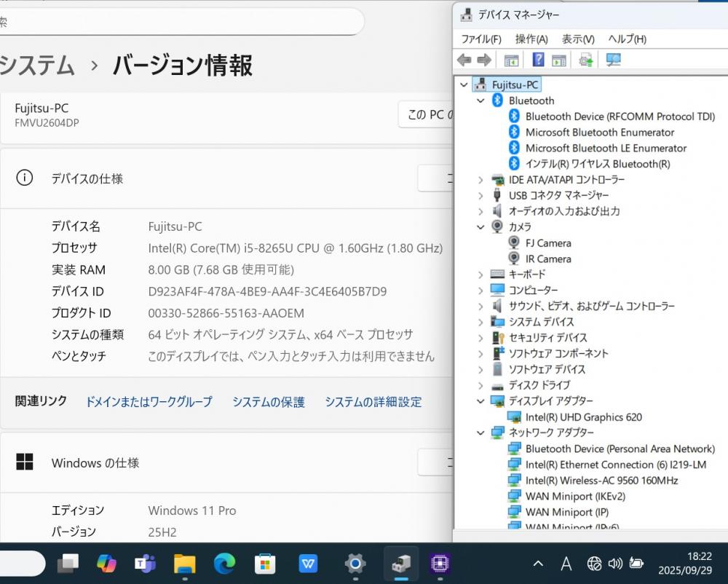This screenshot has height=584, width=728.
Task: Click the show/hide console tree toolbar icon
Action: [x=512, y=60]
